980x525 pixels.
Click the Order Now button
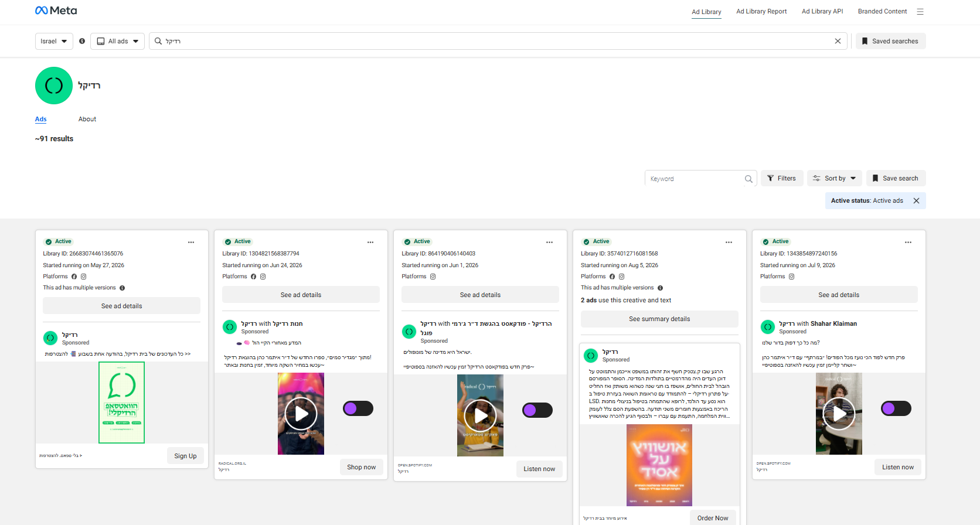pos(713,518)
